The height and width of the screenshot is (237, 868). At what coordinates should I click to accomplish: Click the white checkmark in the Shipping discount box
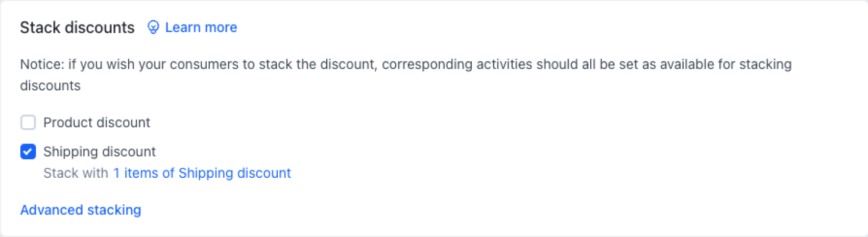pos(28,152)
